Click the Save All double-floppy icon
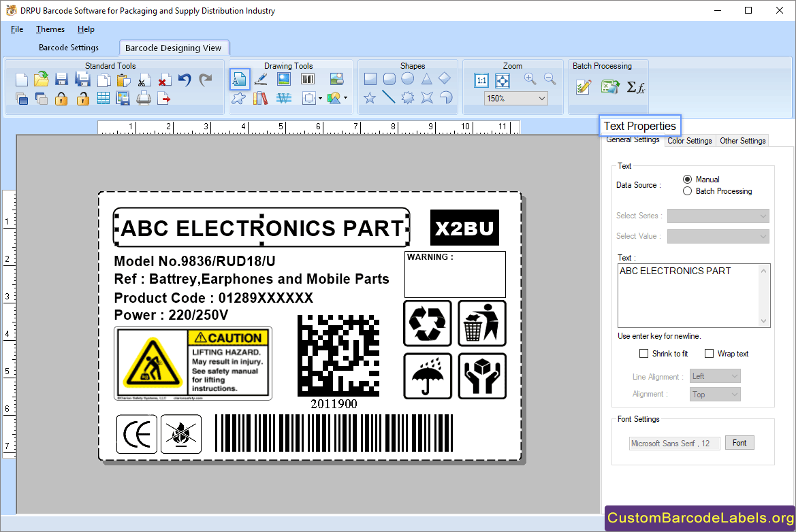 pyautogui.click(x=82, y=80)
